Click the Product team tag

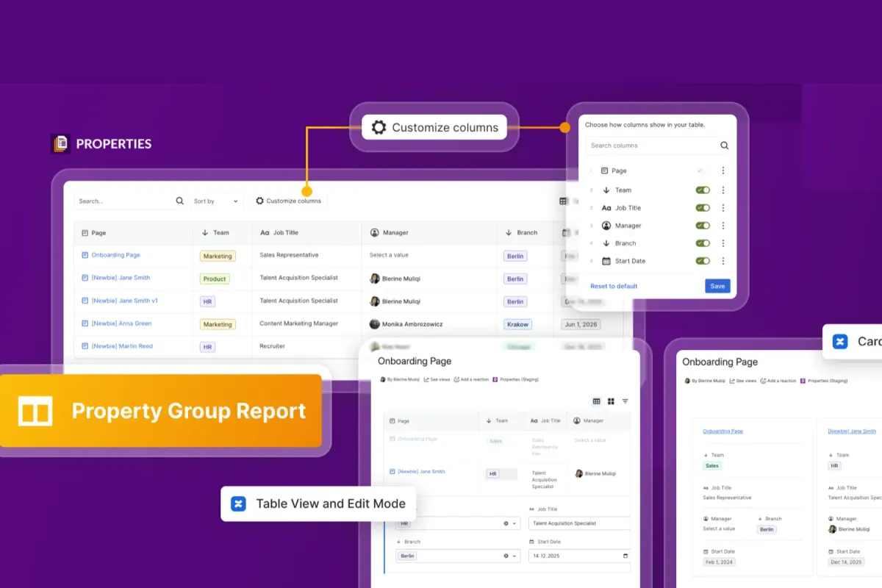pyautogui.click(x=215, y=279)
